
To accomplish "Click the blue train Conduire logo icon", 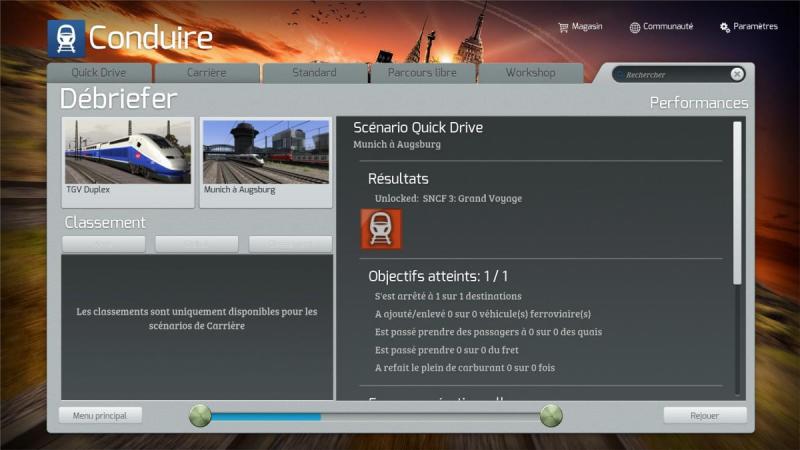I will click(x=66, y=38).
